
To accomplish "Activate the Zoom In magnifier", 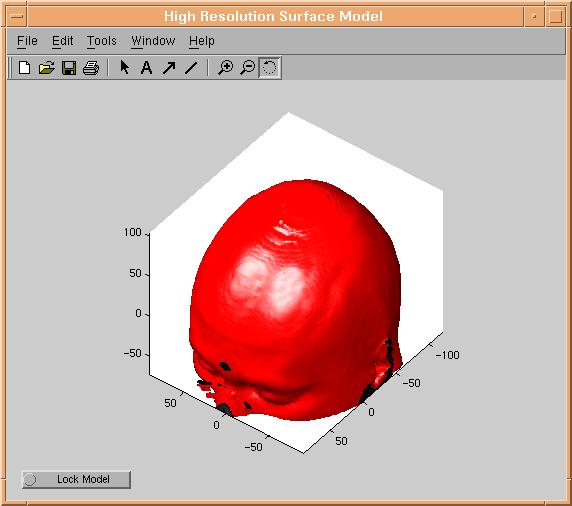I will point(225,68).
